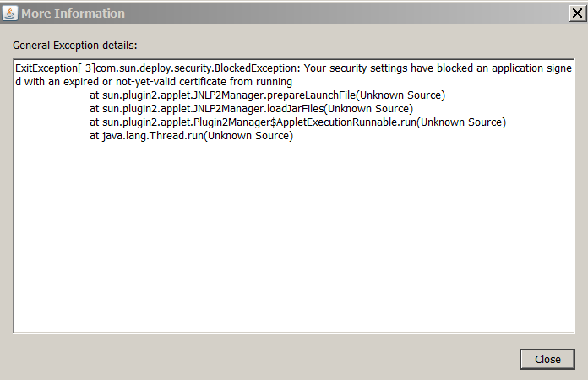The width and height of the screenshot is (588, 380).
Task: Click the Plugin2Manager$AppletExecutionRunnable.run trace line
Action: coord(297,122)
